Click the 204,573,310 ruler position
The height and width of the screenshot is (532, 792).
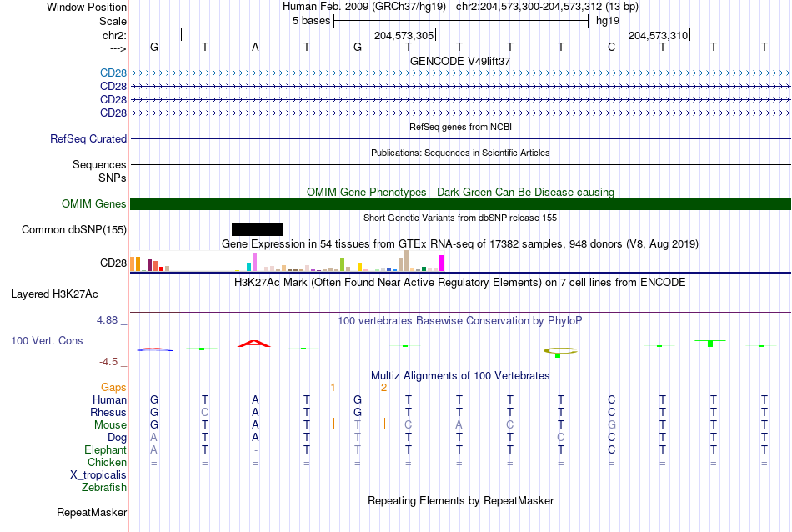pos(658,35)
